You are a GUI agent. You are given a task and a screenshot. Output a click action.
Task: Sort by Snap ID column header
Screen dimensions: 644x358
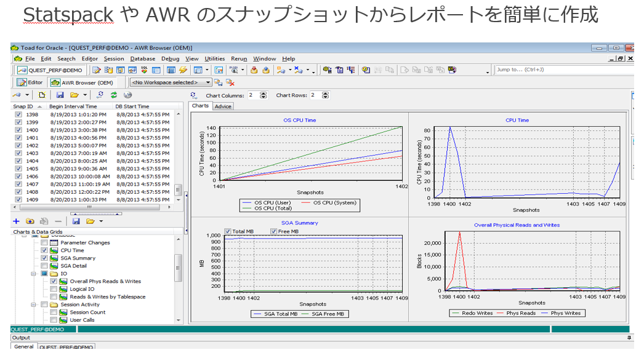28,106
